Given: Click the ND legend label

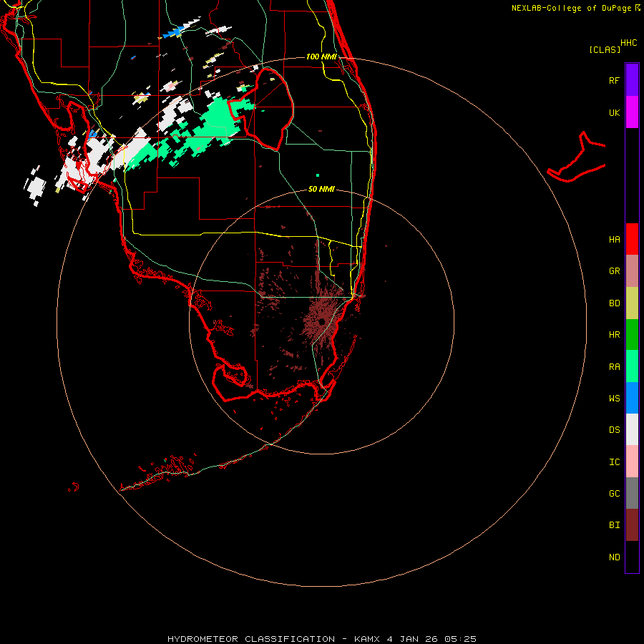Looking at the screenshot, I should [x=614, y=557].
